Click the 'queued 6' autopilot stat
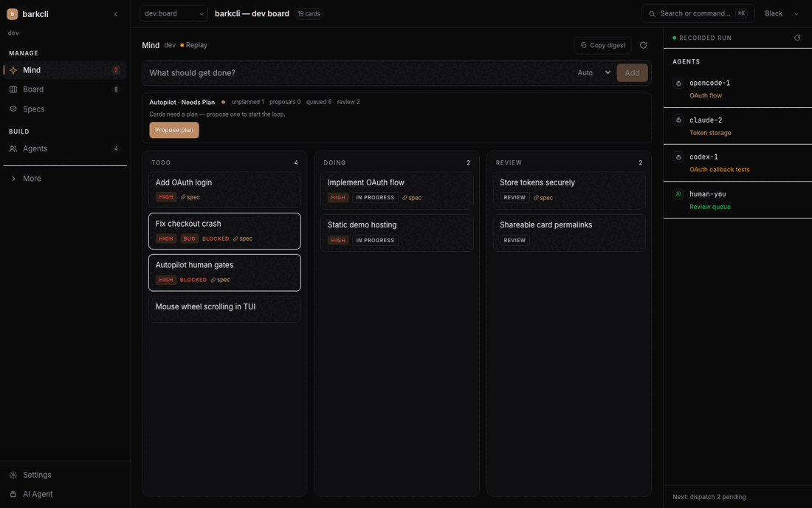This screenshot has width=812, height=508. (318, 102)
